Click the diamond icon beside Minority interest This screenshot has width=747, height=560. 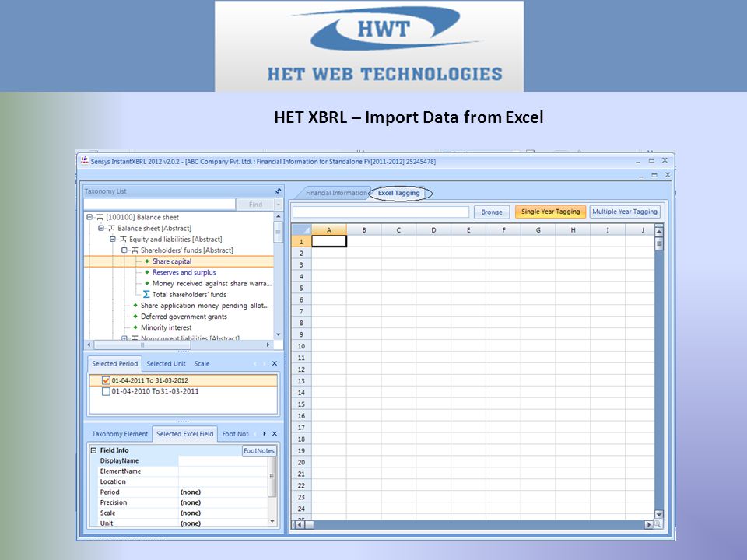click(x=135, y=327)
